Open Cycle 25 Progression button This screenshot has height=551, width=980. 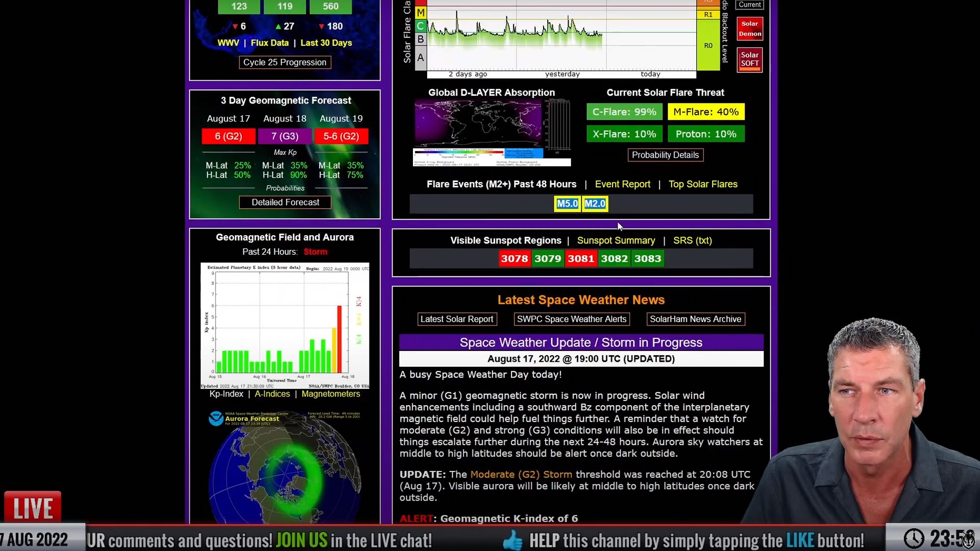(x=284, y=62)
